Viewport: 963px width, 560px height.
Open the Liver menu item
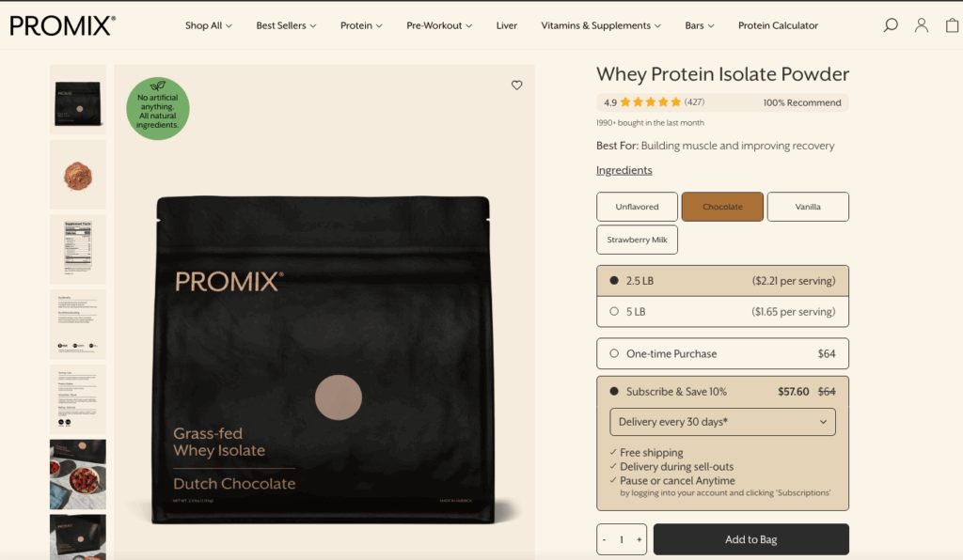[x=507, y=25]
